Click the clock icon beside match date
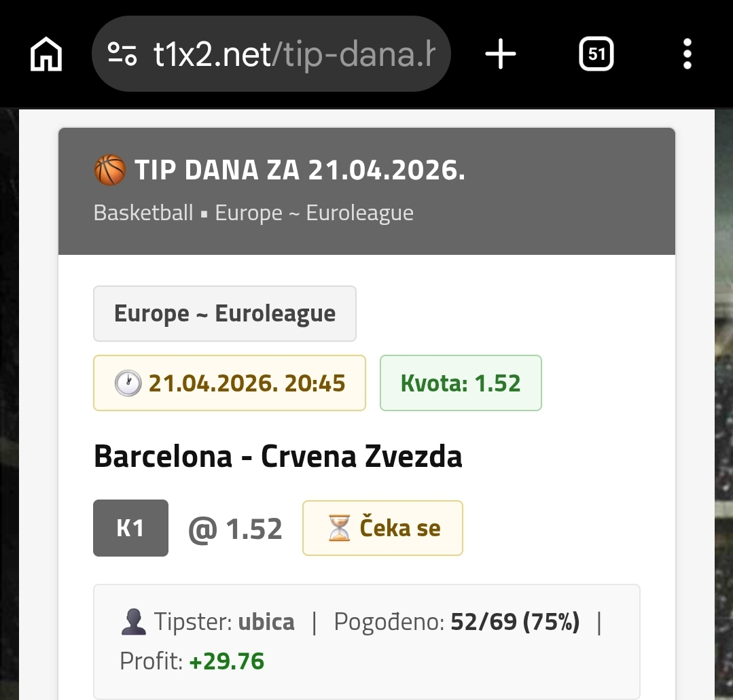733x700 pixels. click(x=128, y=383)
